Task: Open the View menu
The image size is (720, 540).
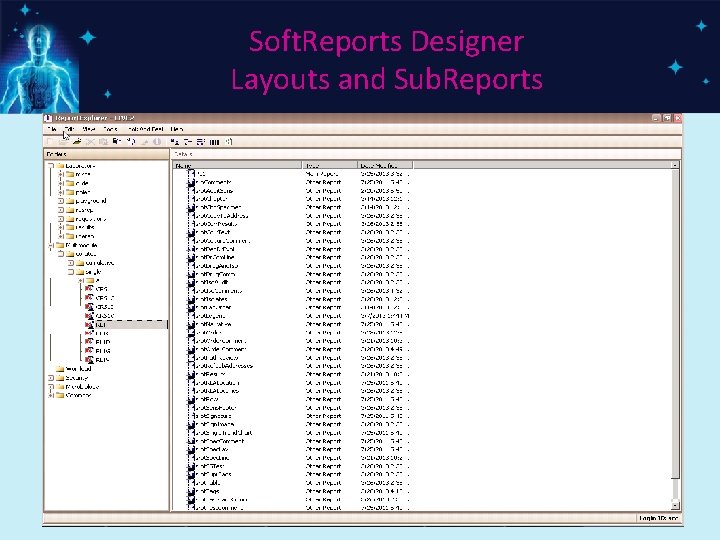Action: point(89,129)
